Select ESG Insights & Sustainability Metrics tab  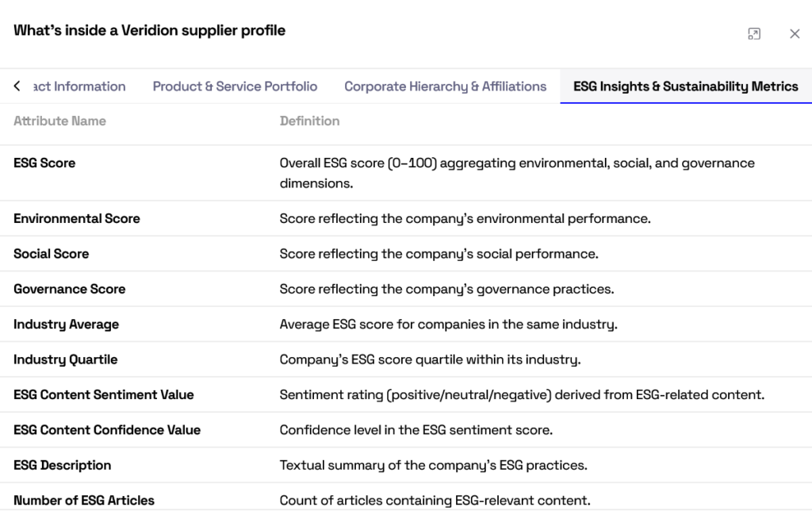[x=685, y=86]
